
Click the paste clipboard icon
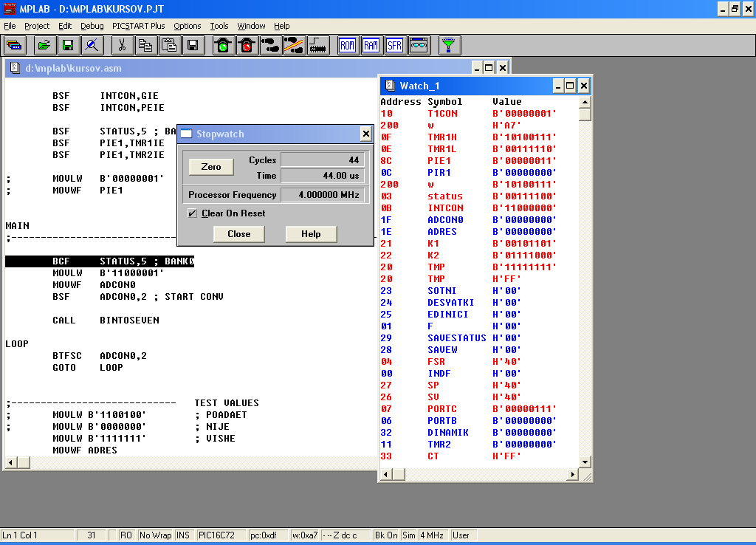(x=169, y=46)
